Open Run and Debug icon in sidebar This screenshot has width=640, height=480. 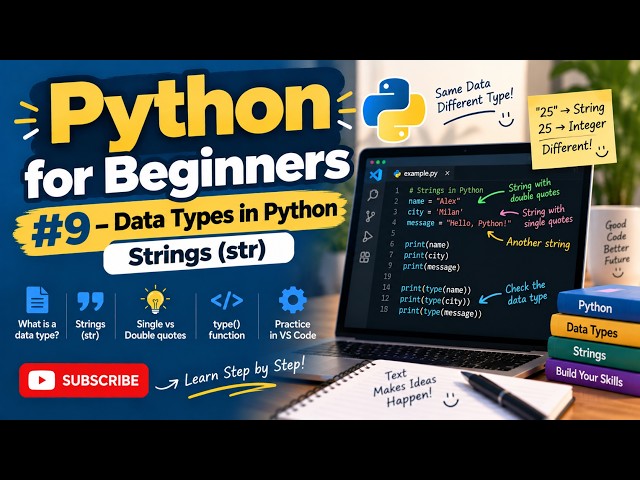[367, 237]
